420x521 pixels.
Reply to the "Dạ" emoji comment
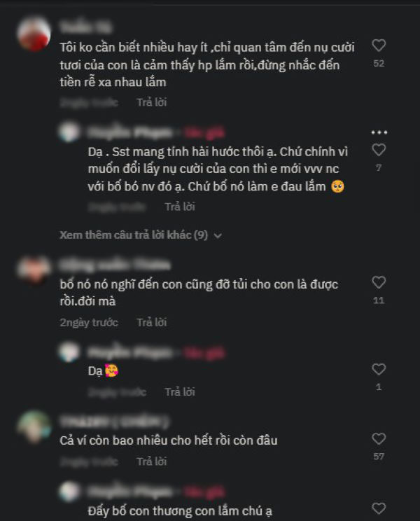(x=180, y=392)
